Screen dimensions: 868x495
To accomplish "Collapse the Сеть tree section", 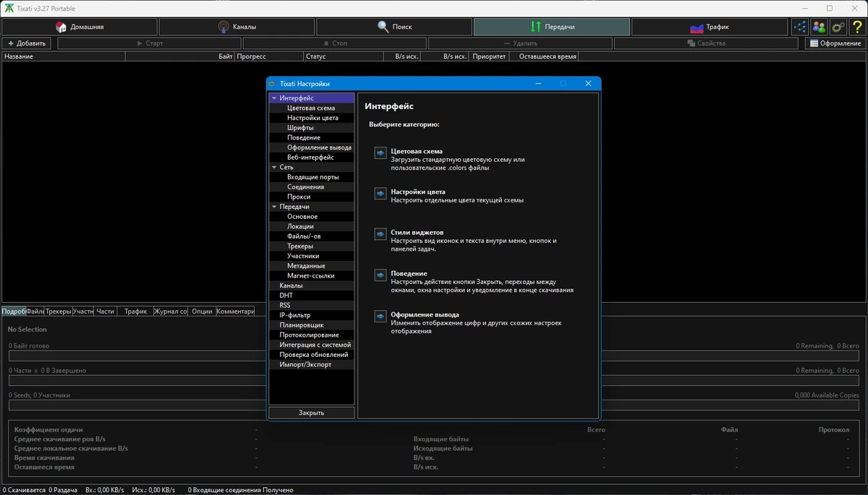I will click(274, 167).
